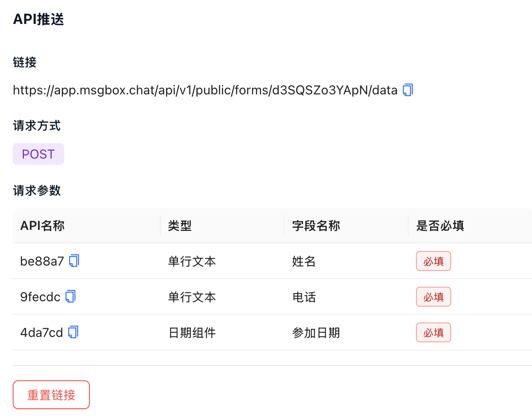Image resolution: width=532 pixels, height=420 pixels.
Task: Toggle the 必填 badge for the 电话 field
Action: (x=433, y=297)
